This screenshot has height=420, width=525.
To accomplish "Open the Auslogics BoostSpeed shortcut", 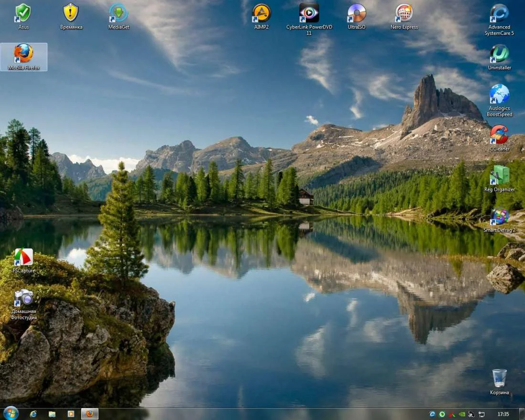I will coord(499,101).
